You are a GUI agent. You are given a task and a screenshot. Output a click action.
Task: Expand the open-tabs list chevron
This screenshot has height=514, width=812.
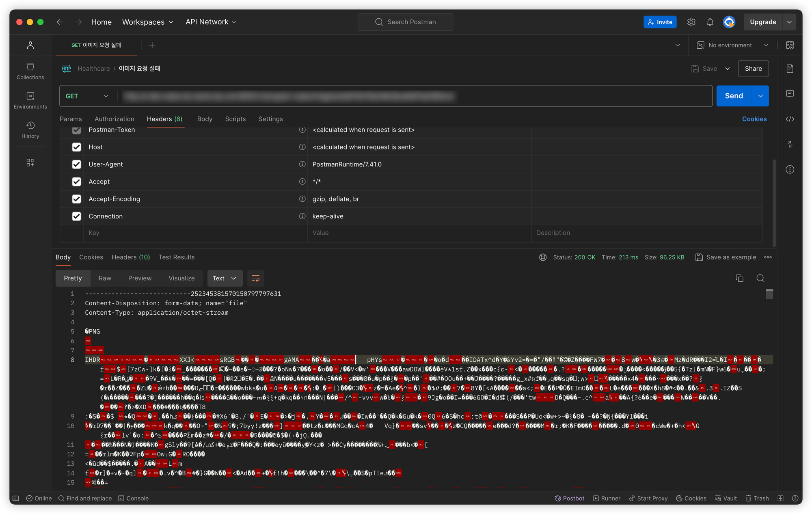click(677, 45)
